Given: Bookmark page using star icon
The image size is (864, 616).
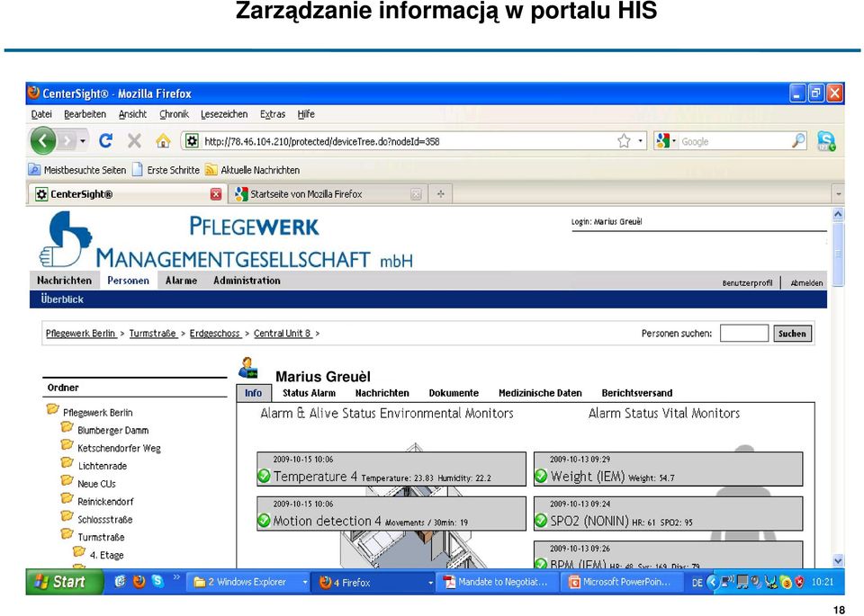Looking at the screenshot, I should 624,141.
